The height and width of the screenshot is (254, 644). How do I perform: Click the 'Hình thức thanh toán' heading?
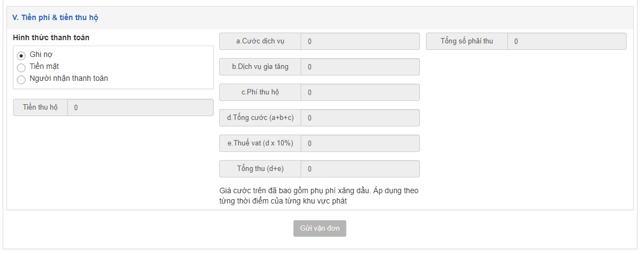52,37
